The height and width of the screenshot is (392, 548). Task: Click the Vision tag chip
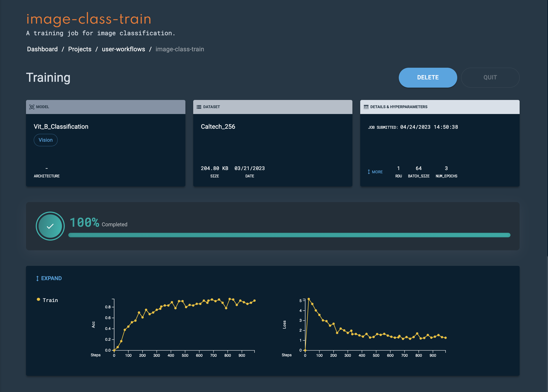[46, 140]
